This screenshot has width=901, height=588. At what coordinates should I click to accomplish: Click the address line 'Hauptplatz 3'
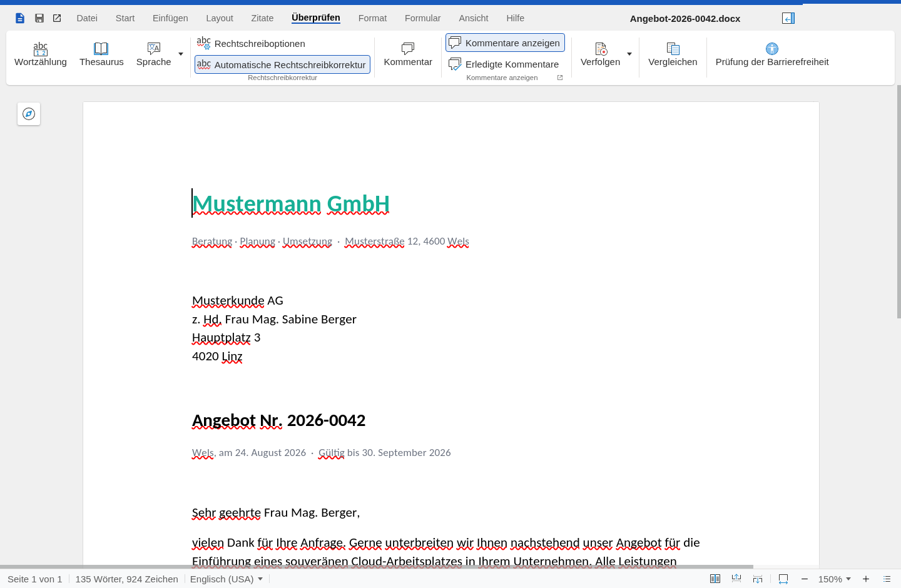click(x=227, y=338)
